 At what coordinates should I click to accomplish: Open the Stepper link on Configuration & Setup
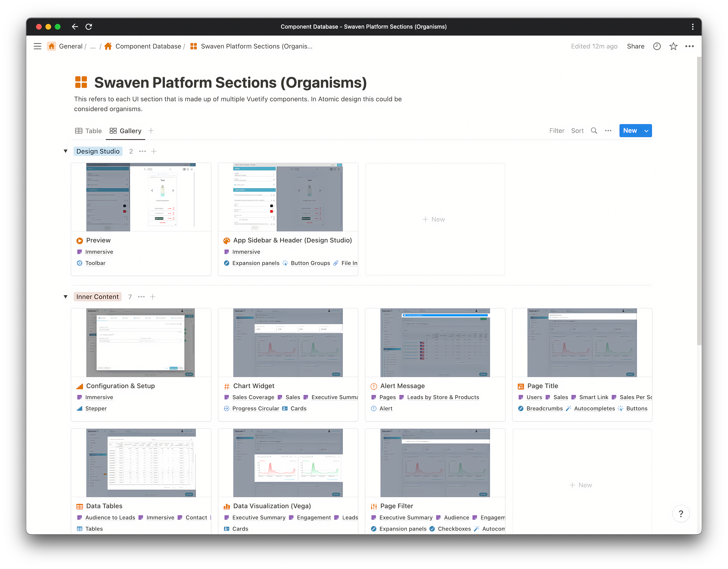pos(96,408)
